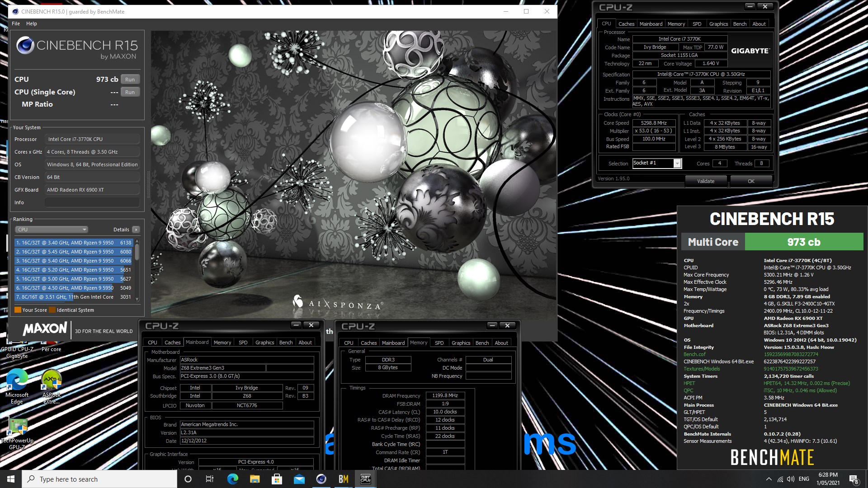Open SPD tab in Memory CPU-Z window
The image size is (868, 488).
click(x=439, y=343)
